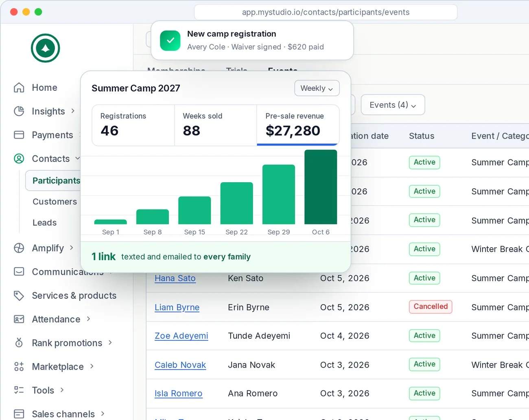Click the Services & products tag icon

tap(19, 295)
